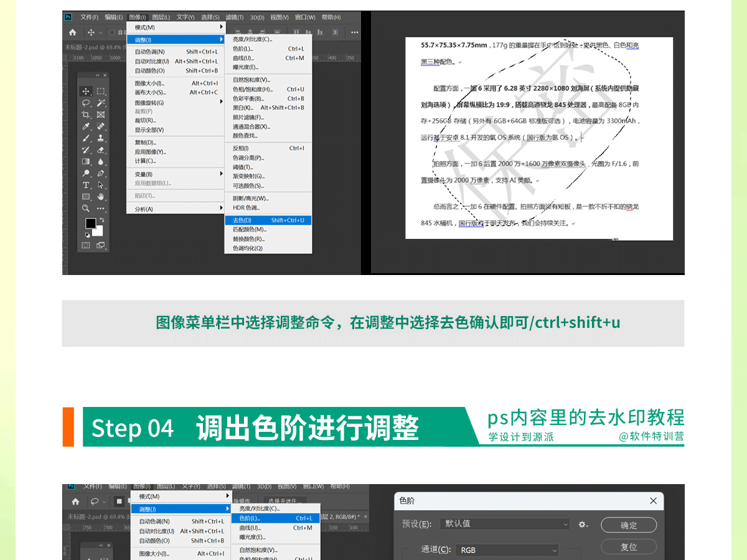
Task: Pick the Crop tool in tools panel
Action: (x=87, y=115)
